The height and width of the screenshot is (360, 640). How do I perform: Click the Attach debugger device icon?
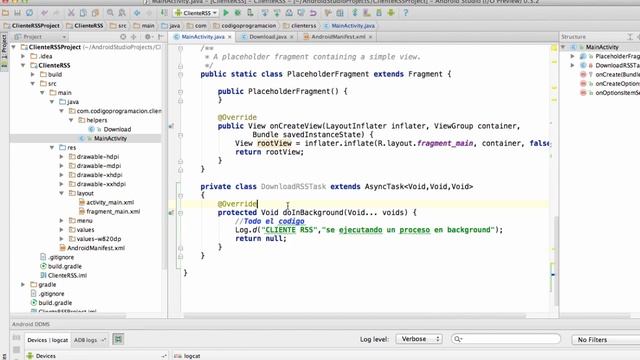click(250, 13)
